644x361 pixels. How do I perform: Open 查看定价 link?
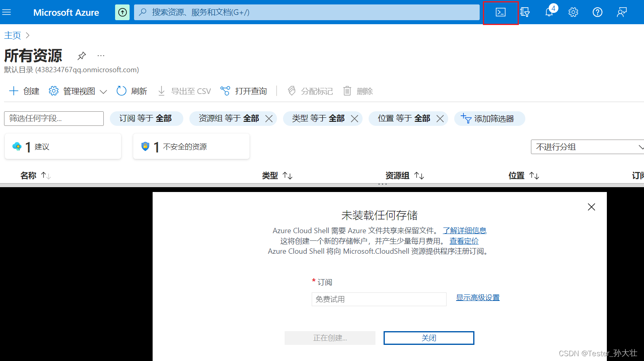coord(464,241)
